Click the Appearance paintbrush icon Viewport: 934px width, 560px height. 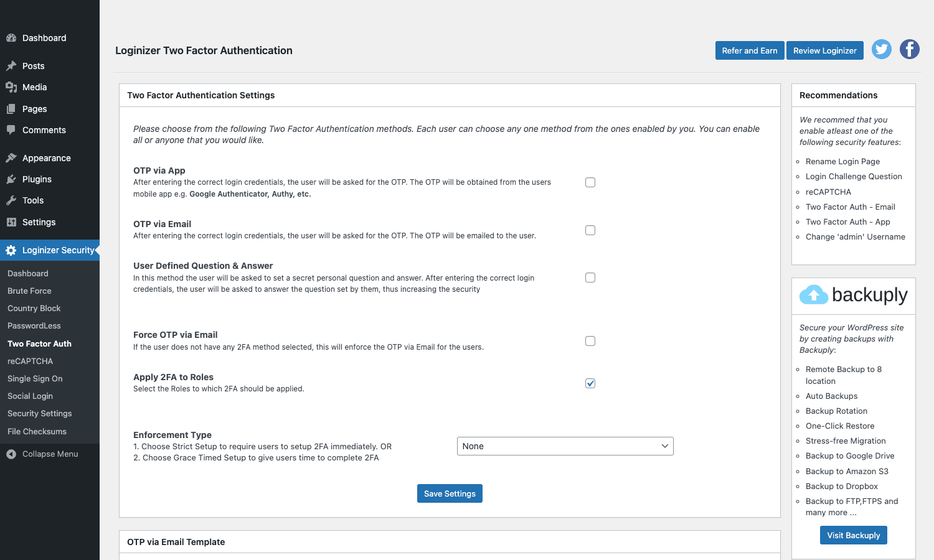[11, 158]
